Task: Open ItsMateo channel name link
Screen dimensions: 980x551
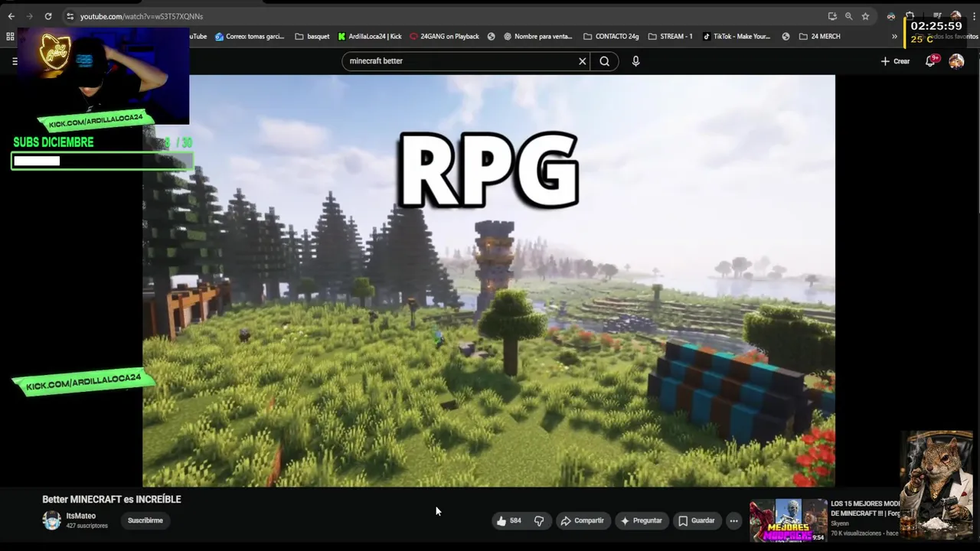Action: click(81, 517)
